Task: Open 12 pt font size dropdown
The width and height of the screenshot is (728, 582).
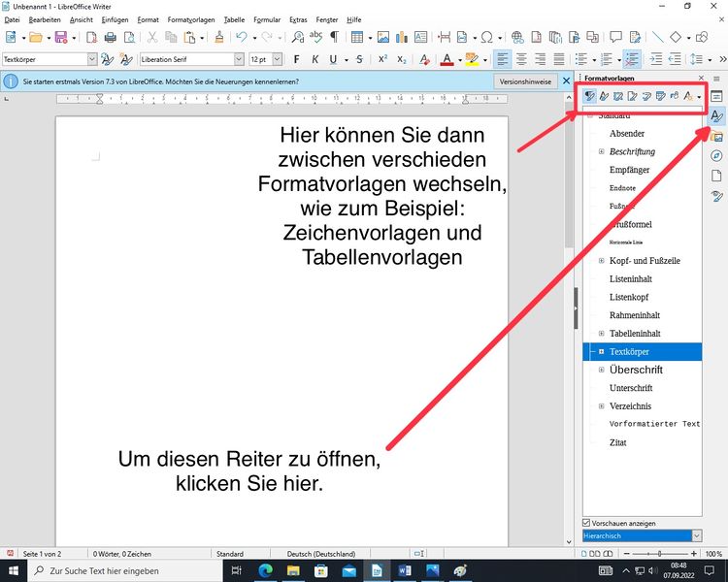Action: pyautogui.click(x=278, y=59)
